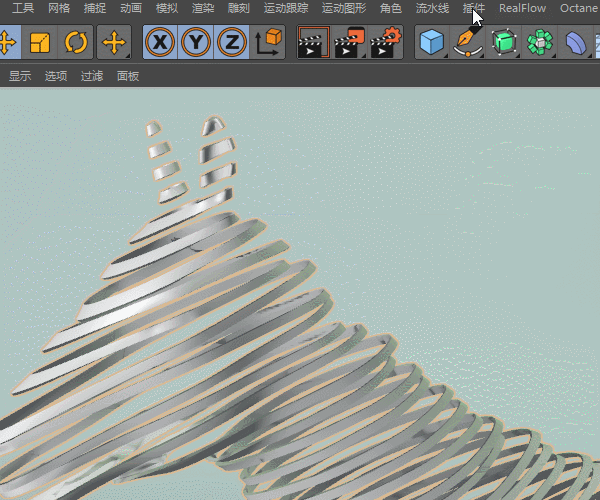
Task: Open the 网格 menu
Action: 59,8
